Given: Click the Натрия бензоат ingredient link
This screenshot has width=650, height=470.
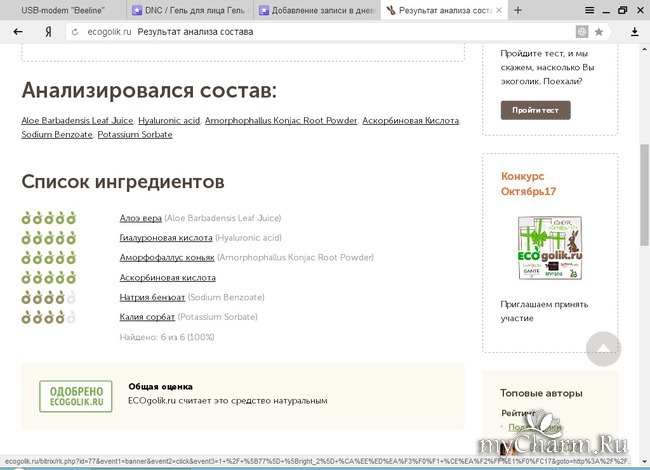Looking at the screenshot, I should (152, 298).
